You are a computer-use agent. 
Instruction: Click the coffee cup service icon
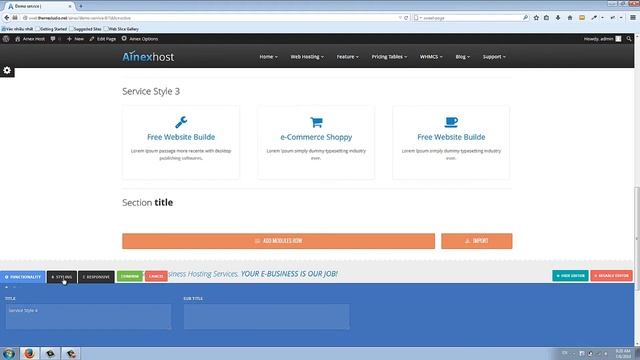451,122
